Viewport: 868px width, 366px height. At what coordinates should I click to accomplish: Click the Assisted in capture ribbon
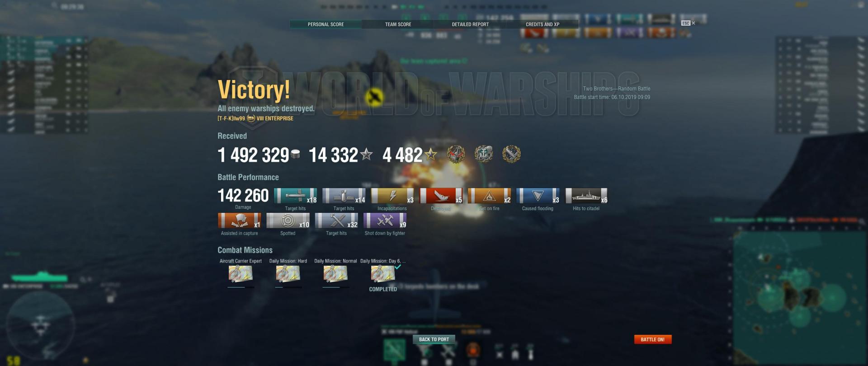pos(240,221)
